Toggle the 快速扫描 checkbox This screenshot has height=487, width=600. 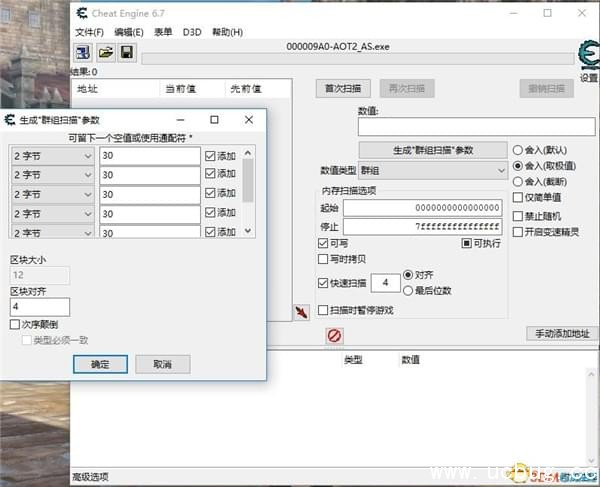pos(323,283)
